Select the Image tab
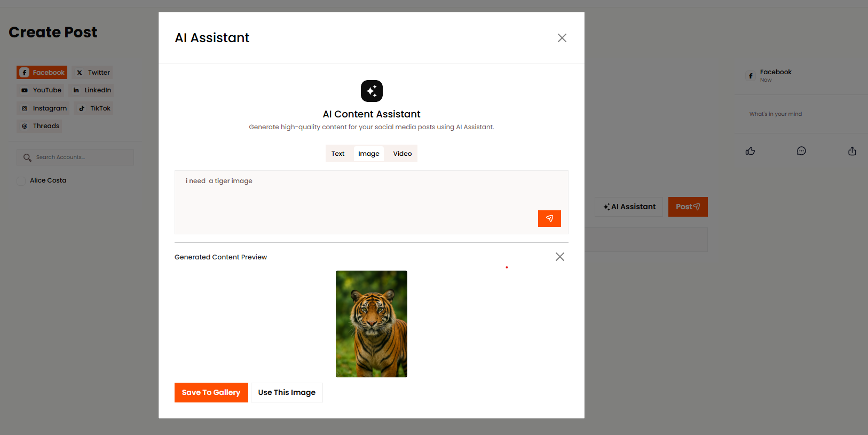 tap(369, 154)
